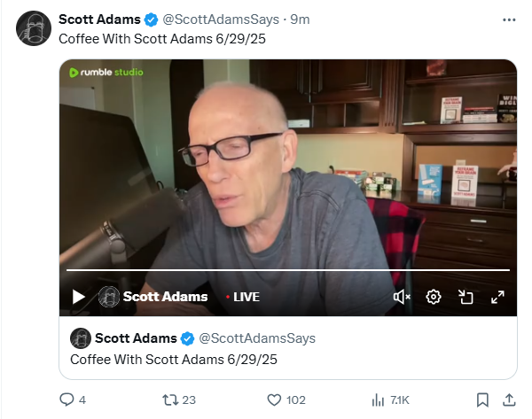Bookmark this post

(482, 400)
